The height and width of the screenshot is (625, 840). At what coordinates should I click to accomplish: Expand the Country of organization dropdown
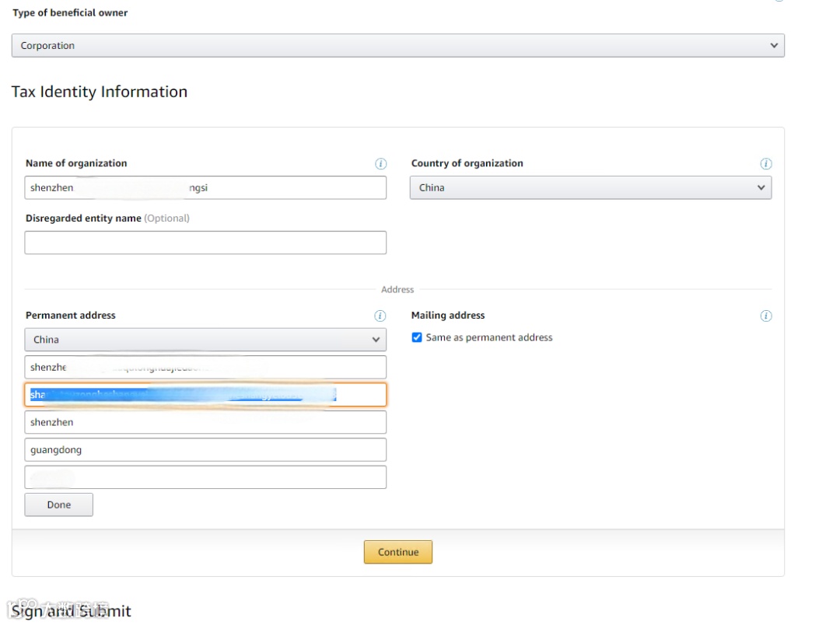(x=590, y=187)
